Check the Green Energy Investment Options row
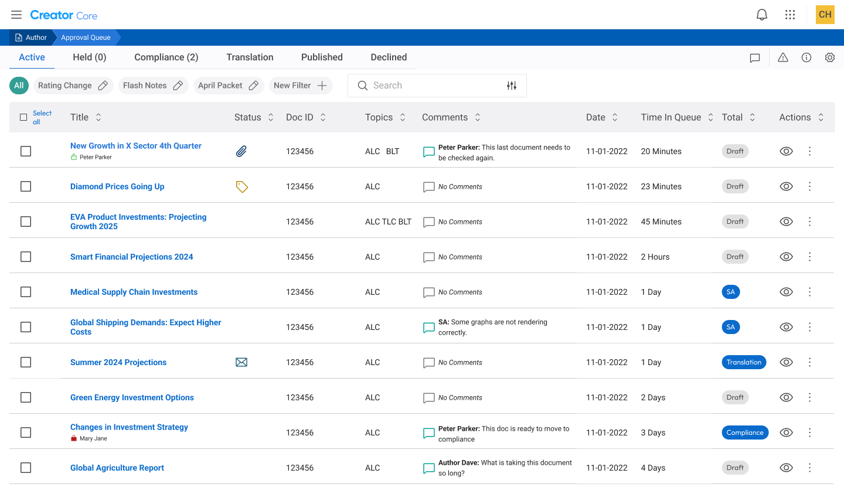 coord(26,397)
